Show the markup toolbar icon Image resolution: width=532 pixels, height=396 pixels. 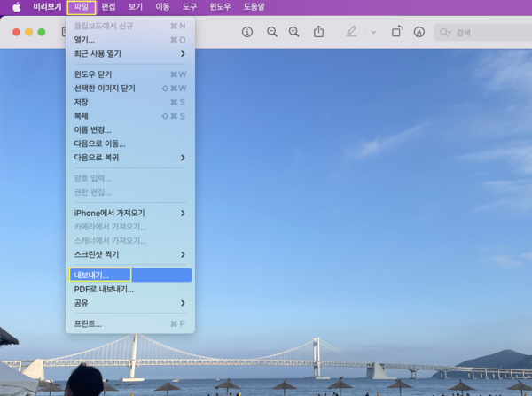419,32
